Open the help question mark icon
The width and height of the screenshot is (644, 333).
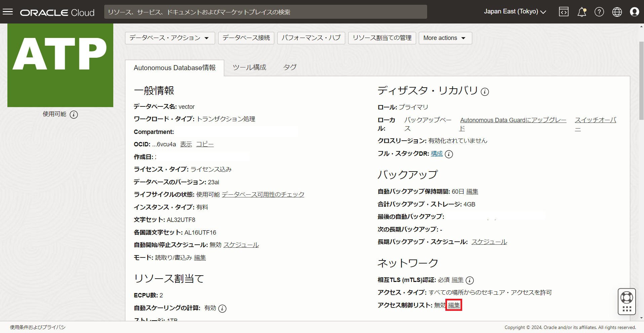pyautogui.click(x=599, y=12)
